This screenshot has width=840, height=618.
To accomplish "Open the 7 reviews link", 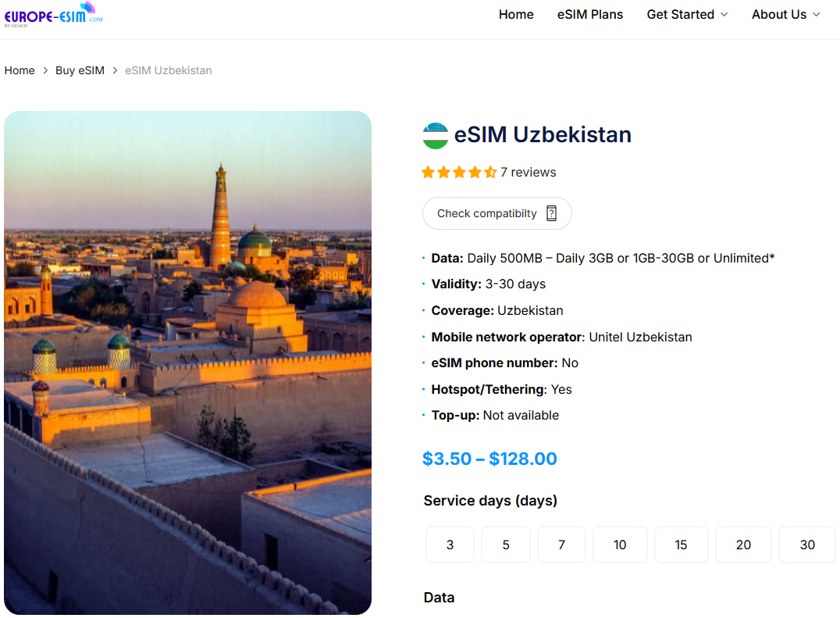I will [x=529, y=172].
